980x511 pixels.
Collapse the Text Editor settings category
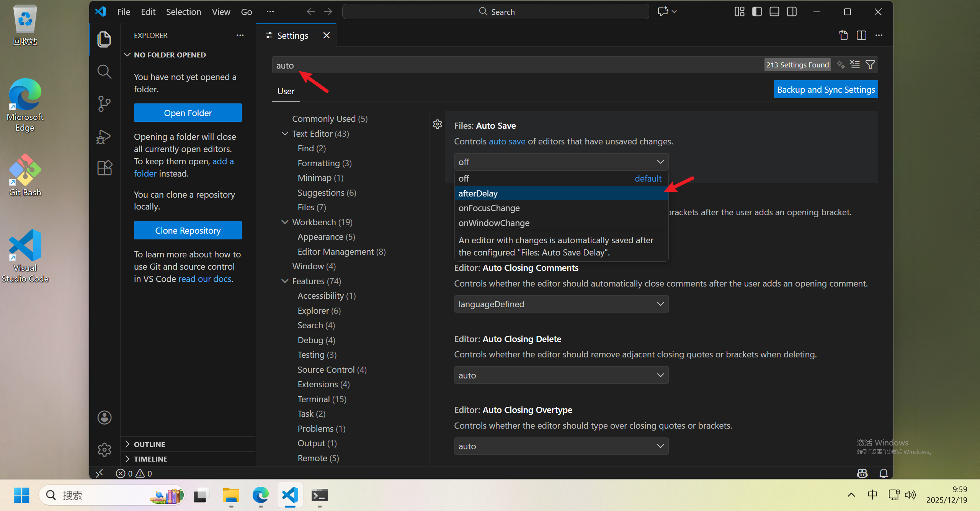[285, 134]
